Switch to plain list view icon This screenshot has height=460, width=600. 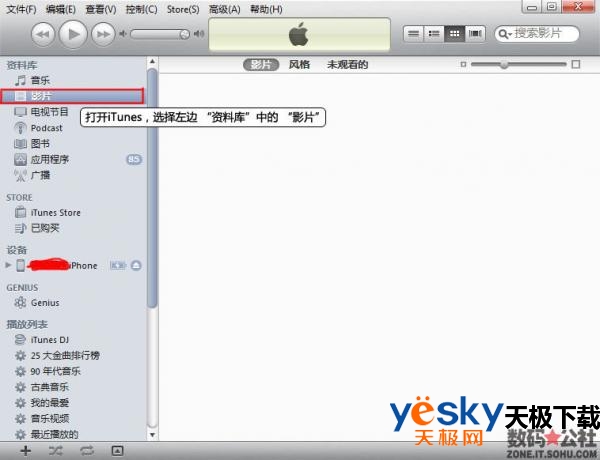pyautogui.click(x=414, y=34)
